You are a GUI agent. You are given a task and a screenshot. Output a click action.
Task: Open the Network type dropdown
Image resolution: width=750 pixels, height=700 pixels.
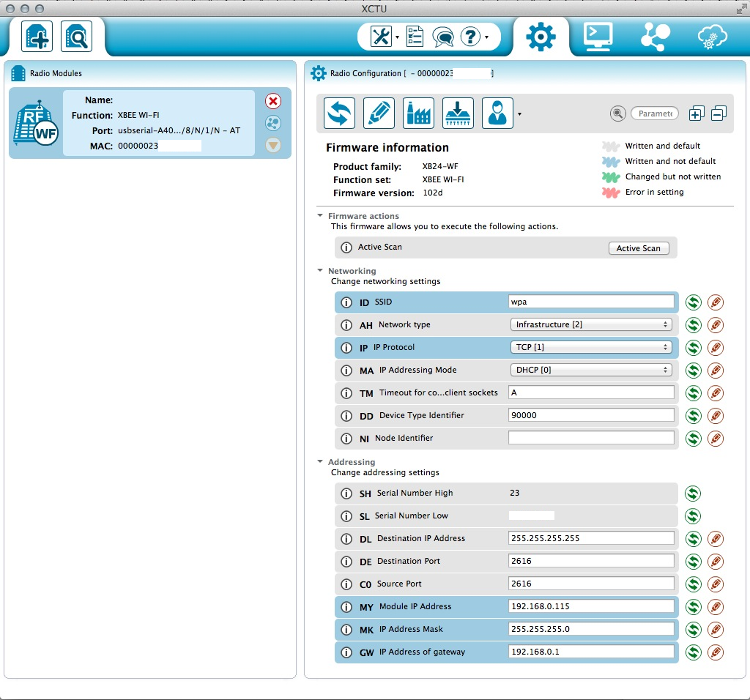point(591,324)
